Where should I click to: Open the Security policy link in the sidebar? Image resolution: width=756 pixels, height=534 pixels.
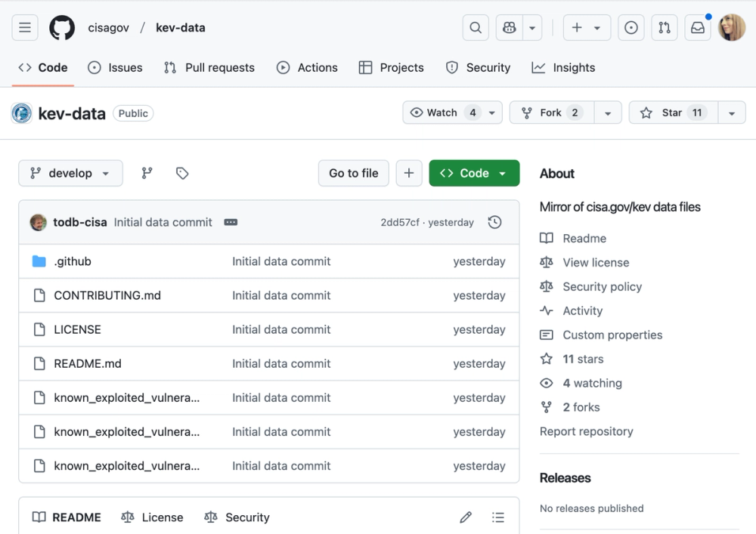tap(600, 286)
